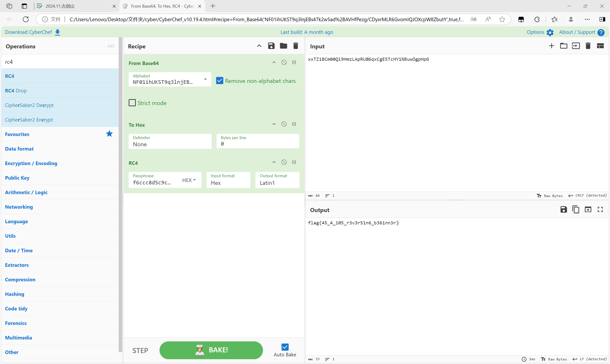Click the browser address bar
This screenshot has height=364, width=610.
tap(266, 19)
